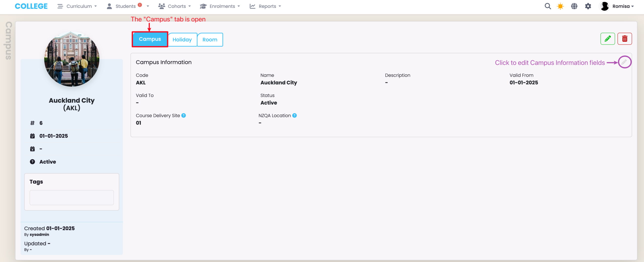The image size is (644, 262).
Task: Expand the Enrolments dropdown menu
Action: click(x=220, y=6)
